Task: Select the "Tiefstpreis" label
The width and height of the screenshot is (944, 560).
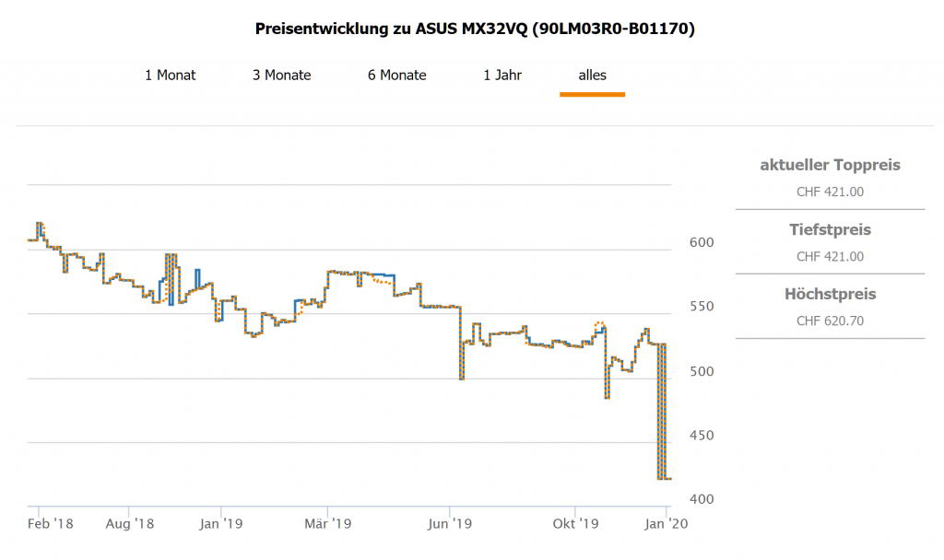Action: point(830,230)
